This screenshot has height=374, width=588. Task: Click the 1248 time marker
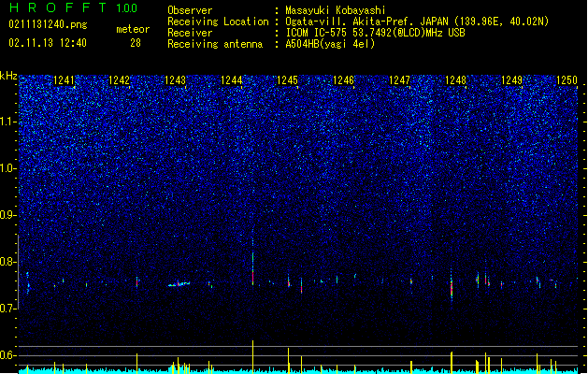click(455, 80)
